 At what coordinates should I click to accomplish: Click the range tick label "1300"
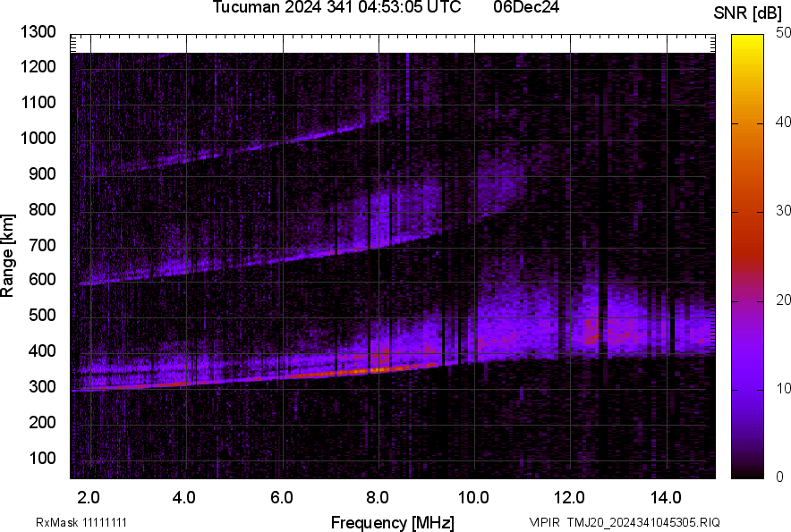(38, 32)
